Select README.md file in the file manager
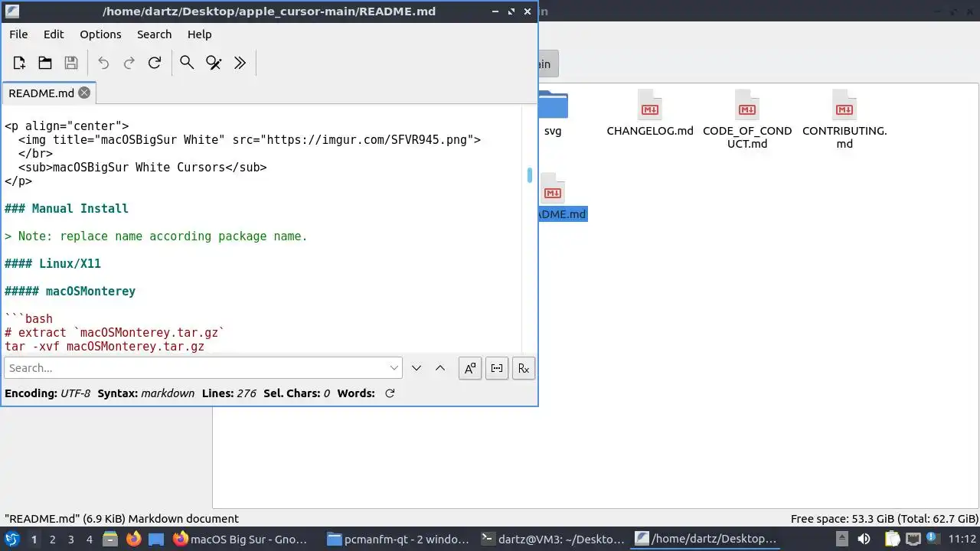 click(x=562, y=197)
